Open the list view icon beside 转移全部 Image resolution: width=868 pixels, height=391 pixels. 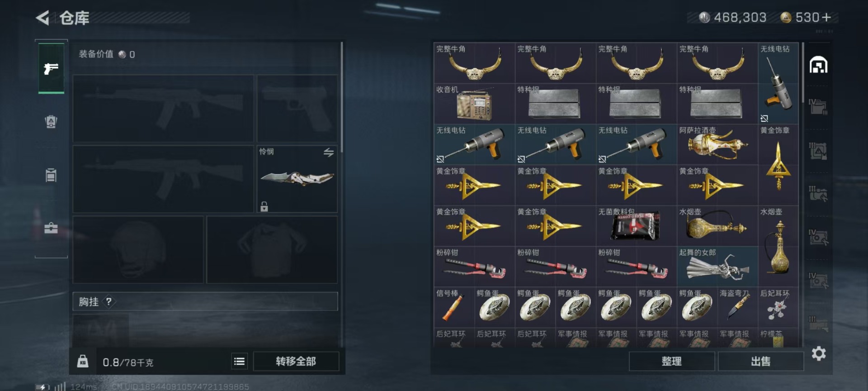(239, 361)
